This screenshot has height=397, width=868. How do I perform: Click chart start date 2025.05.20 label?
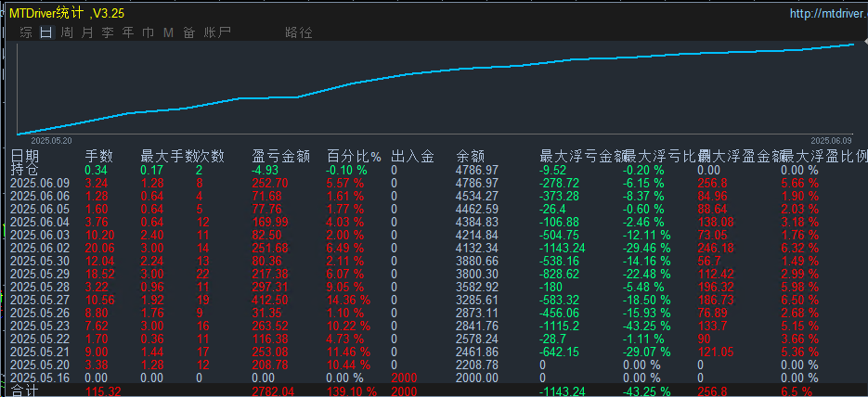coord(51,142)
